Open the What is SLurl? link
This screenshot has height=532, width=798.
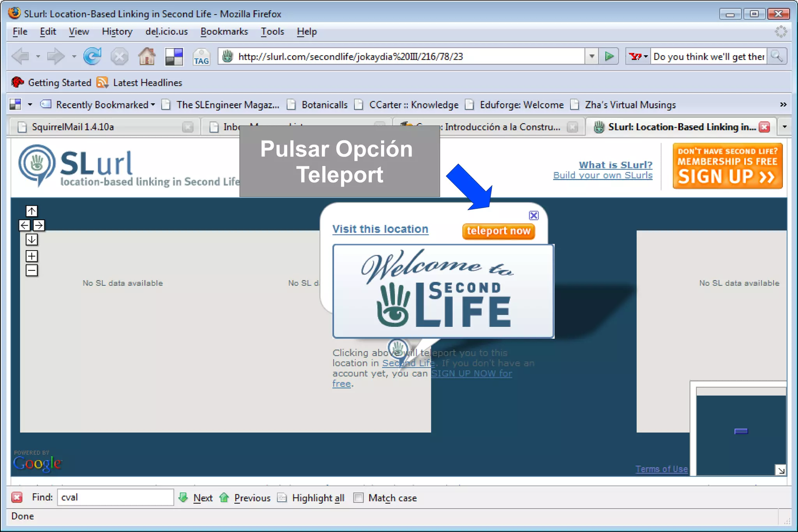click(x=615, y=165)
